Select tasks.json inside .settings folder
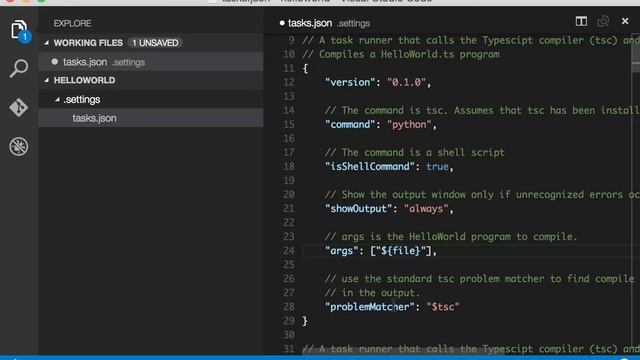 tap(151, 118)
